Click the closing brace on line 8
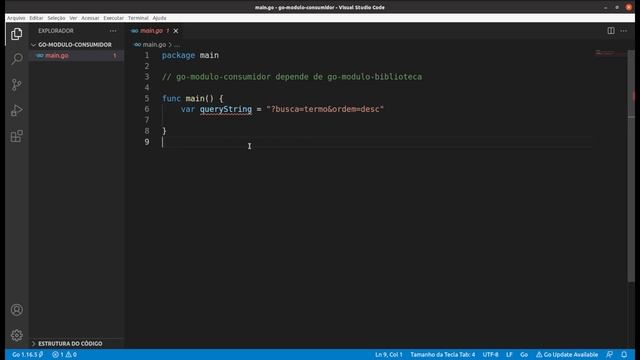640x360 pixels. coord(164,131)
